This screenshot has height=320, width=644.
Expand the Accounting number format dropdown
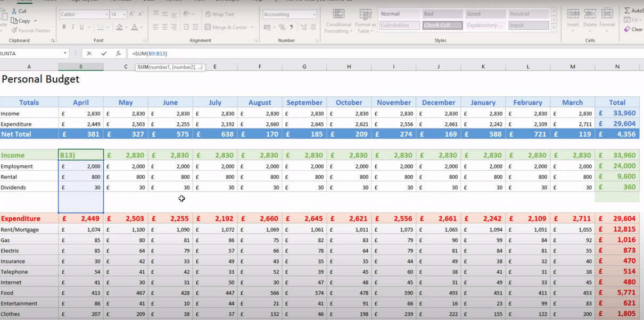pos(314,15)
